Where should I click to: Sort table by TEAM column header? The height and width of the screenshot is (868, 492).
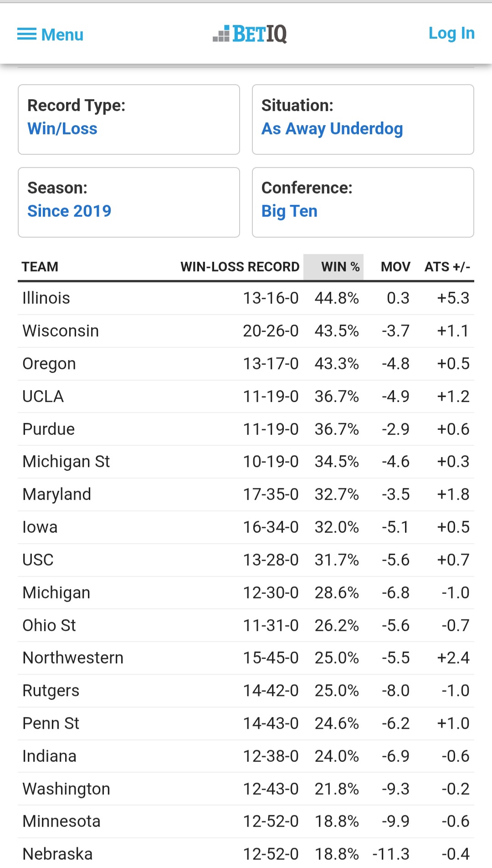tap(40, 267)
